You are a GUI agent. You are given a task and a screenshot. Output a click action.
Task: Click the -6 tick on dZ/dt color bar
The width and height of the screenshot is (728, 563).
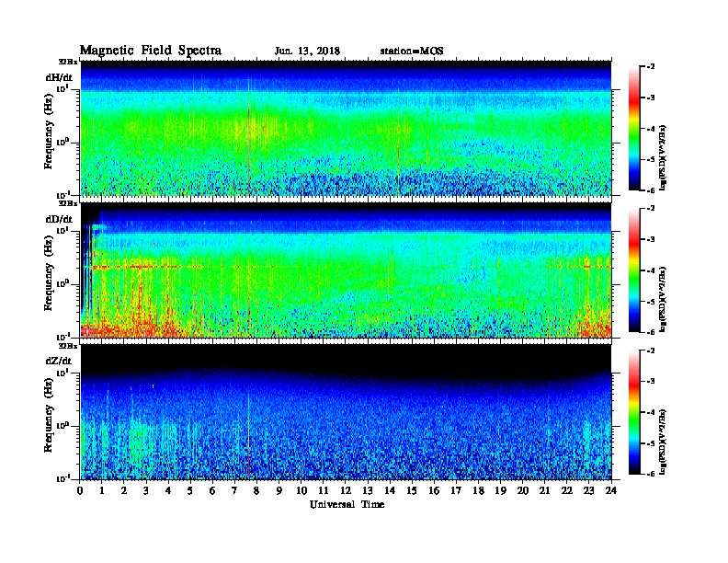point(651,475)
